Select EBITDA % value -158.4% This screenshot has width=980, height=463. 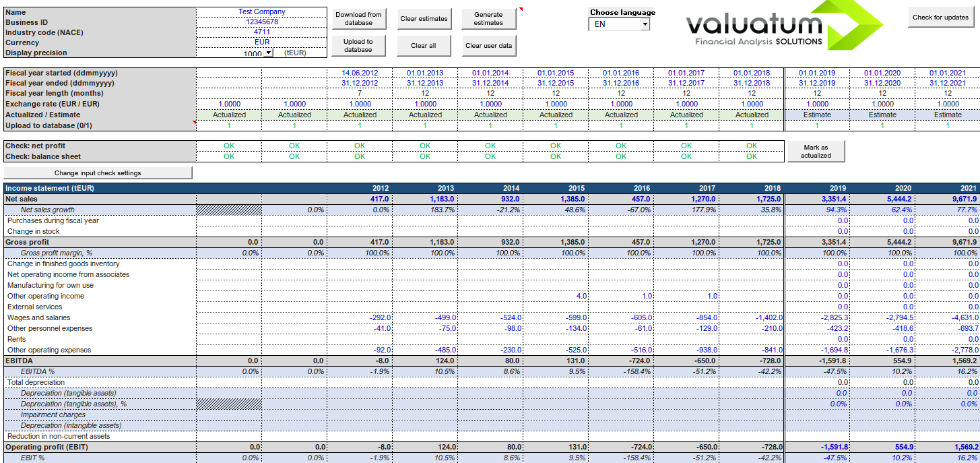point(621,372)
